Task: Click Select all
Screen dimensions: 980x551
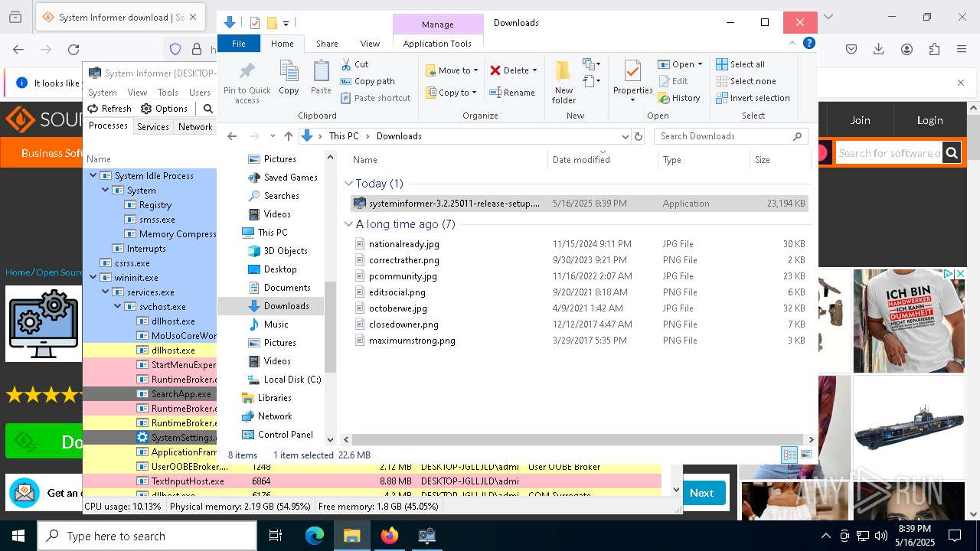Action: (740, 64)
